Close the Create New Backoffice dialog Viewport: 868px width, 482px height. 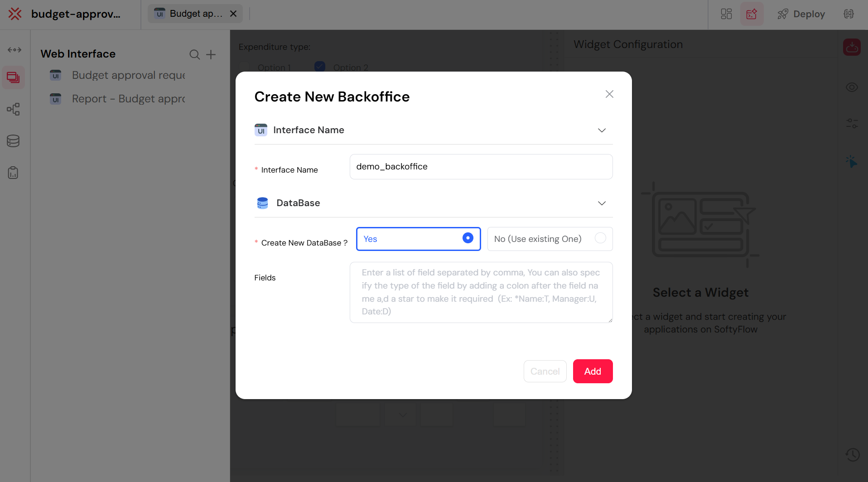(609, 94)
